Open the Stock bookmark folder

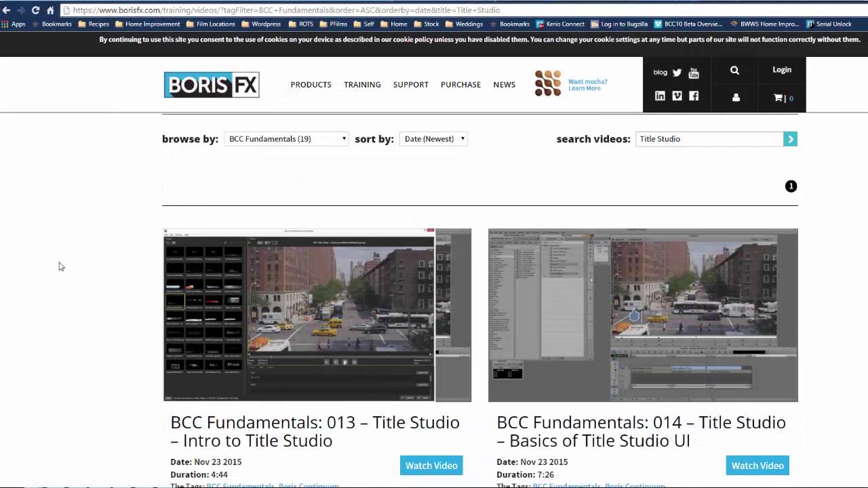click(427, 24)
